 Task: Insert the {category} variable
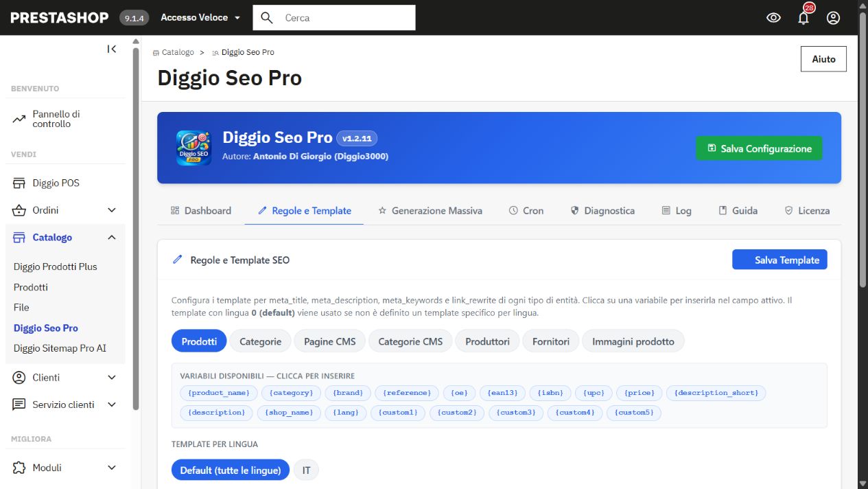pyautogui.click(x=291, y=393)
